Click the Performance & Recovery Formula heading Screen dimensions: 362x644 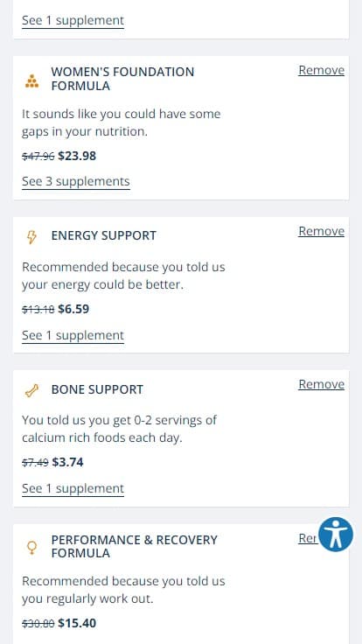click(x=134, y=546)
